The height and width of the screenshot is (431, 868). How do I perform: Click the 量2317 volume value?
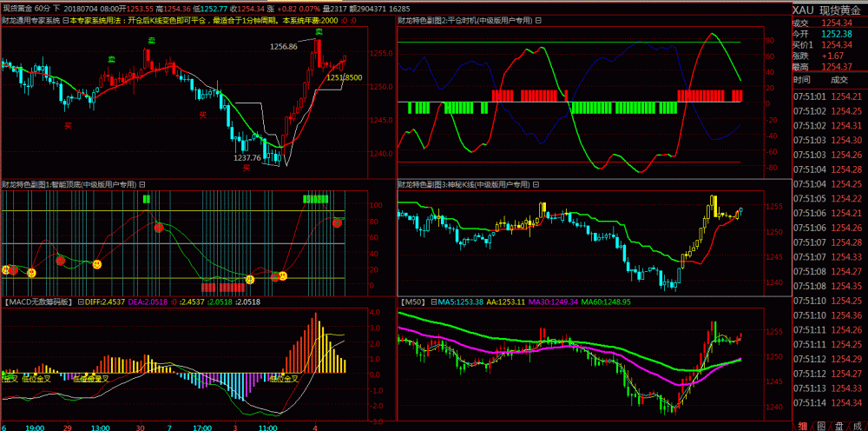[334, 9]
